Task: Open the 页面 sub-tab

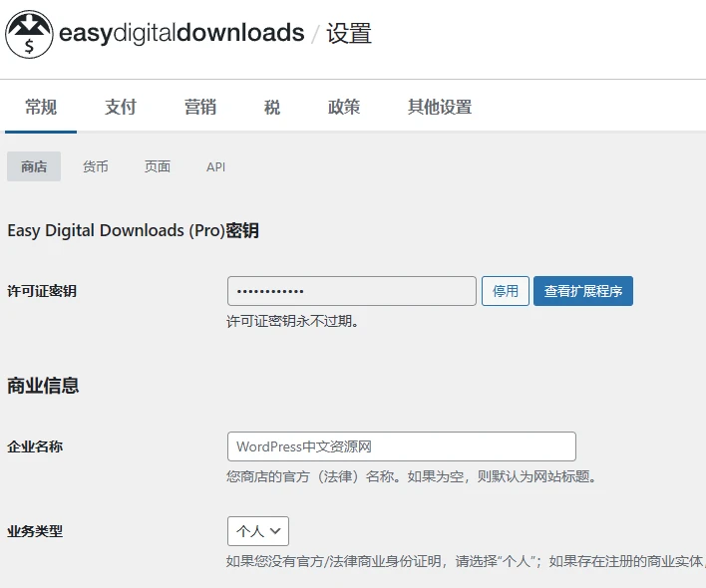Action: 158,166
